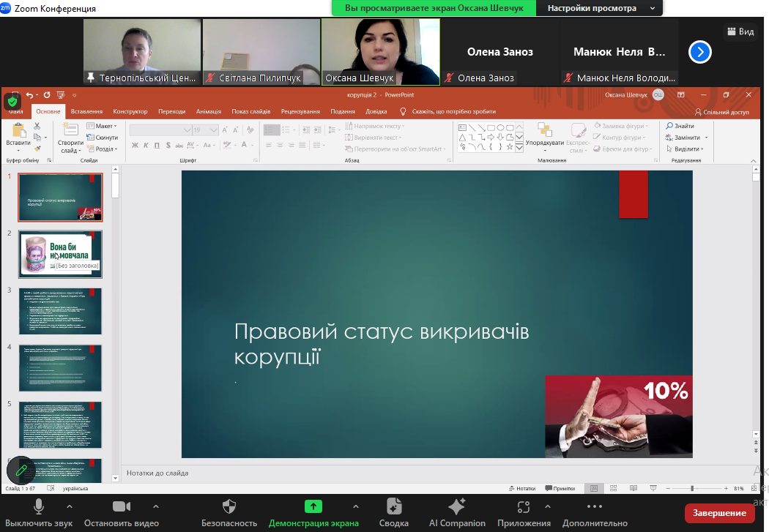Image resolution: width=769 pixels, height=532 pixels.
Task: Click the green encryption shield icon
Action: (12, 102)
